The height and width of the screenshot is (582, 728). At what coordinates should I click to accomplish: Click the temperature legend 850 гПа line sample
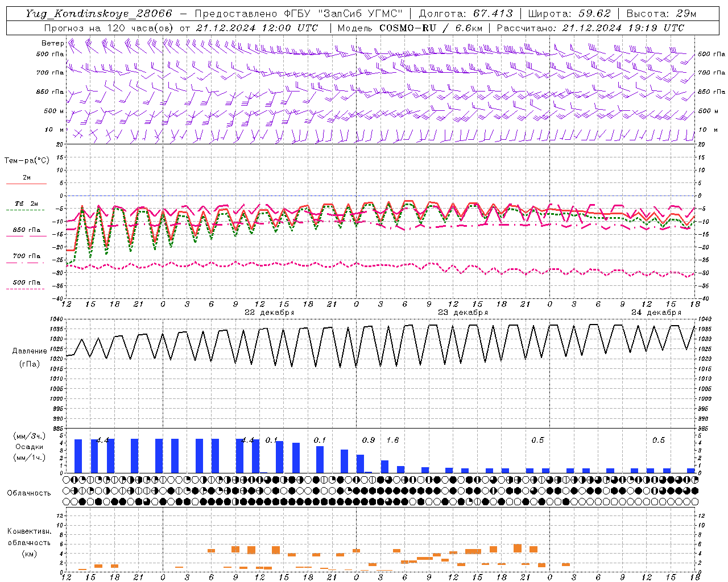26,236
